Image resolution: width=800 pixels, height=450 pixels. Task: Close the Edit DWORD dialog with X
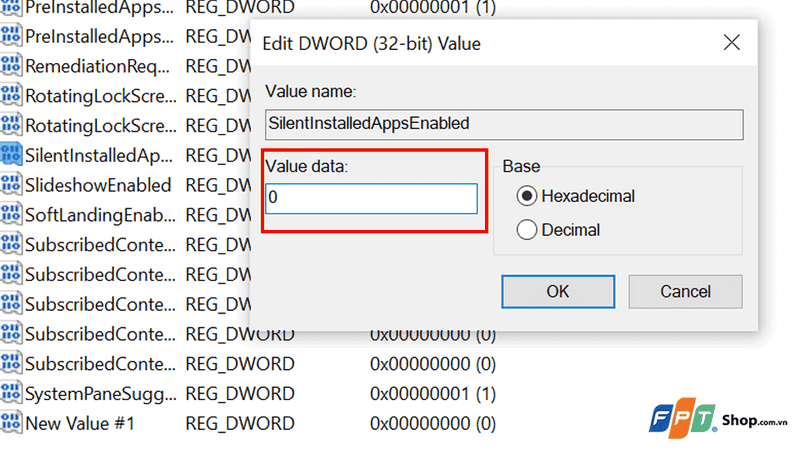[731, 42]
